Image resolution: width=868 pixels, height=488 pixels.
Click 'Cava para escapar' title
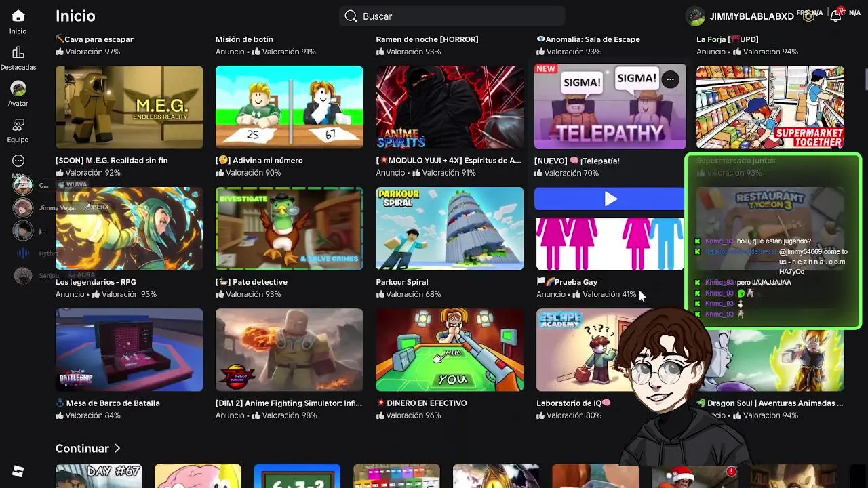point(94,39)
